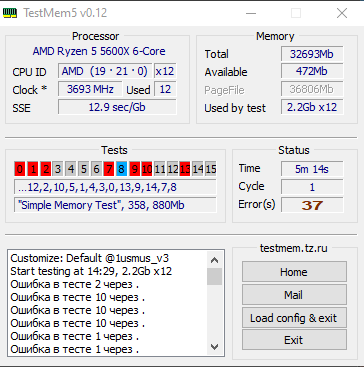Select test box 3
364x367 pixels.
(x=58, y=169)
